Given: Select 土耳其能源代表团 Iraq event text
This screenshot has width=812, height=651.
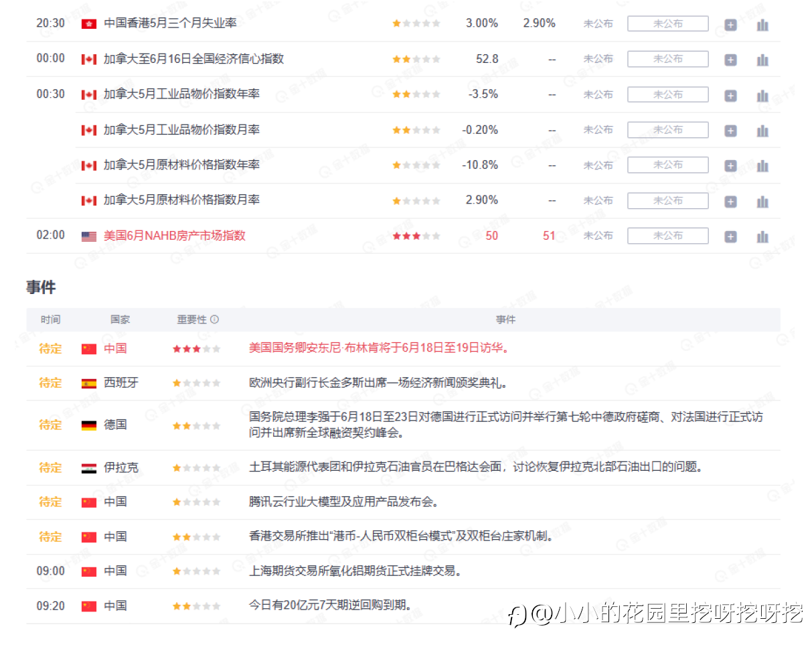Looking at the screenshot, I should tap(476, 467).
